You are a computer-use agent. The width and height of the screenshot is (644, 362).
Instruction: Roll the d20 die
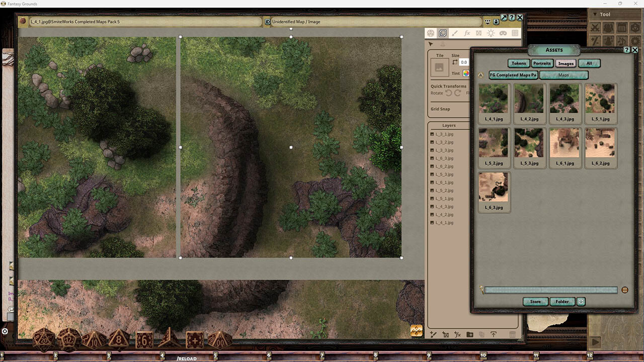[44, 340]
